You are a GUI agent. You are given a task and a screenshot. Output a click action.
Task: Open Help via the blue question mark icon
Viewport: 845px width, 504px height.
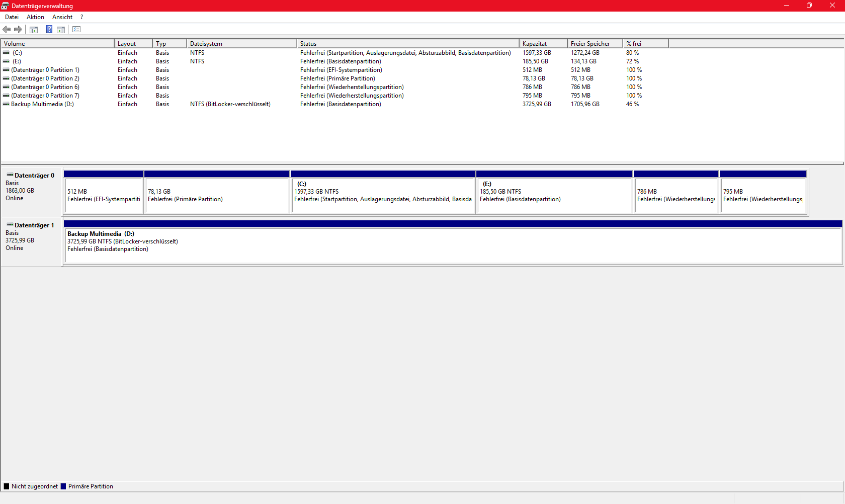(x=49, y=29)
